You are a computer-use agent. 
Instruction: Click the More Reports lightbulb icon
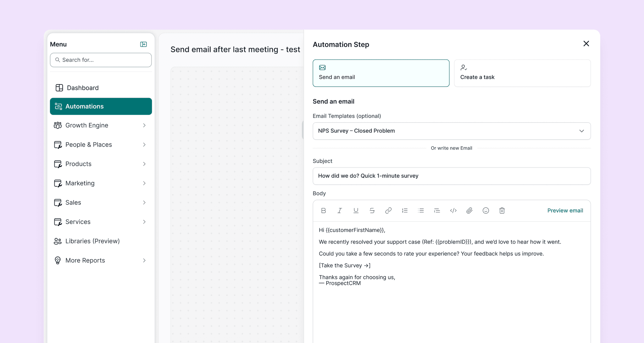58,260
